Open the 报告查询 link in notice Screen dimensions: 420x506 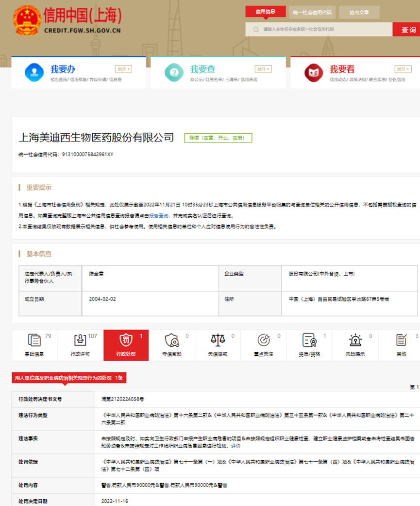pyautogui.click(x=145, y=215)
